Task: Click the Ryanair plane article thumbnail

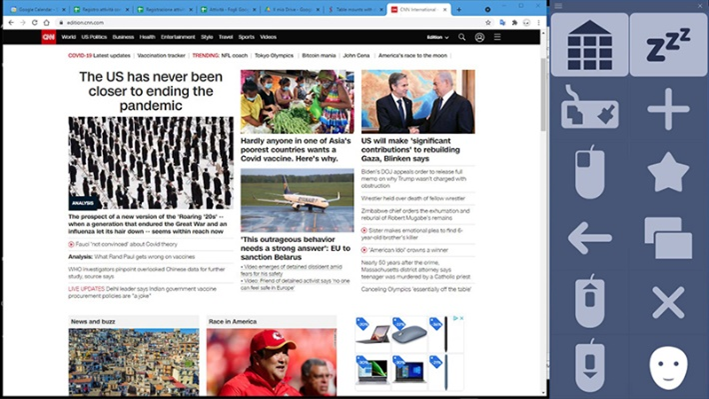Action: [297, 200]
